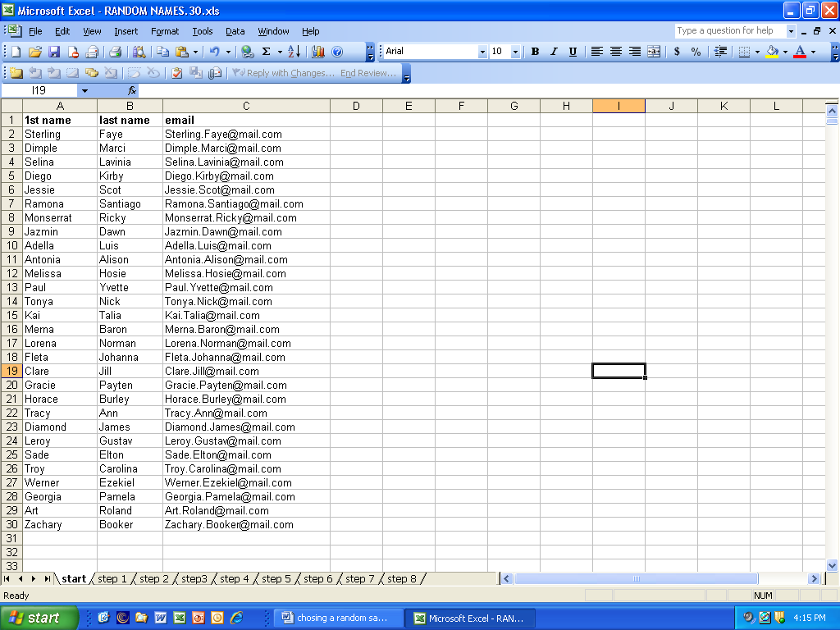Toggle Underline formatting

click(x=573, y=52)
